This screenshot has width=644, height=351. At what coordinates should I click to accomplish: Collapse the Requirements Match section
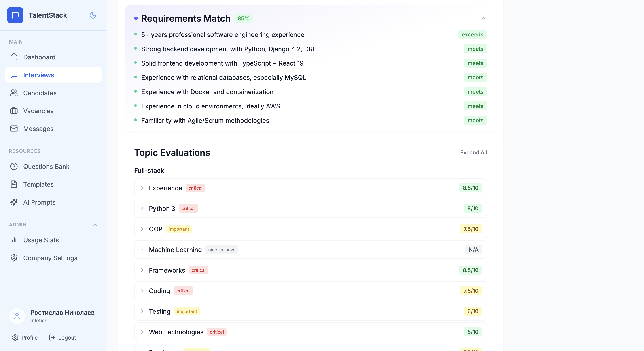pos(483,19)
